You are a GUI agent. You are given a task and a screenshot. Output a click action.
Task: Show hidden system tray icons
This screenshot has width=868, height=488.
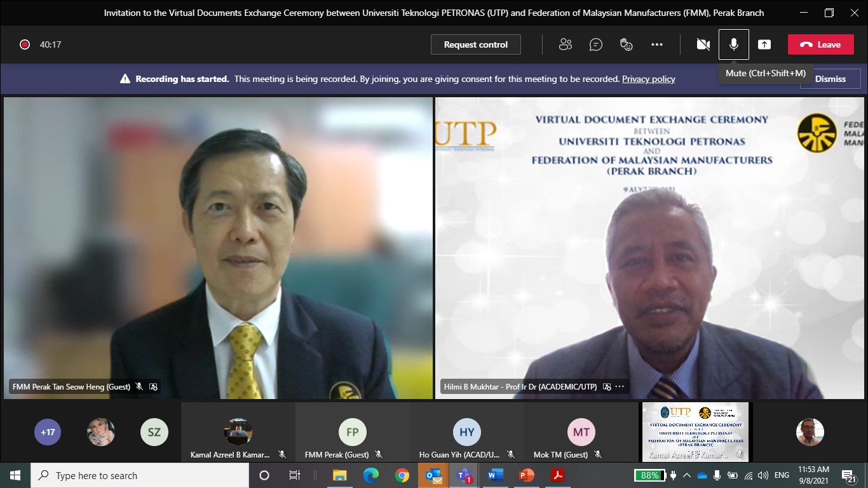click(x=687, y=475)
